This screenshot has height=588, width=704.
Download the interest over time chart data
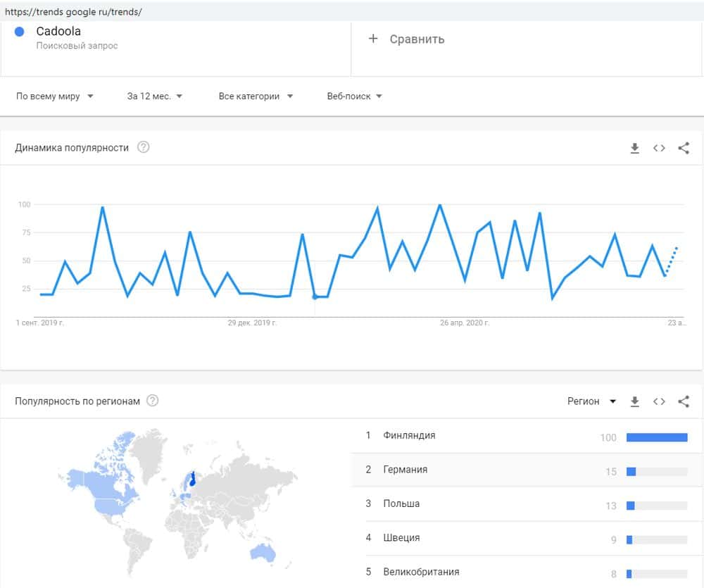634,148
